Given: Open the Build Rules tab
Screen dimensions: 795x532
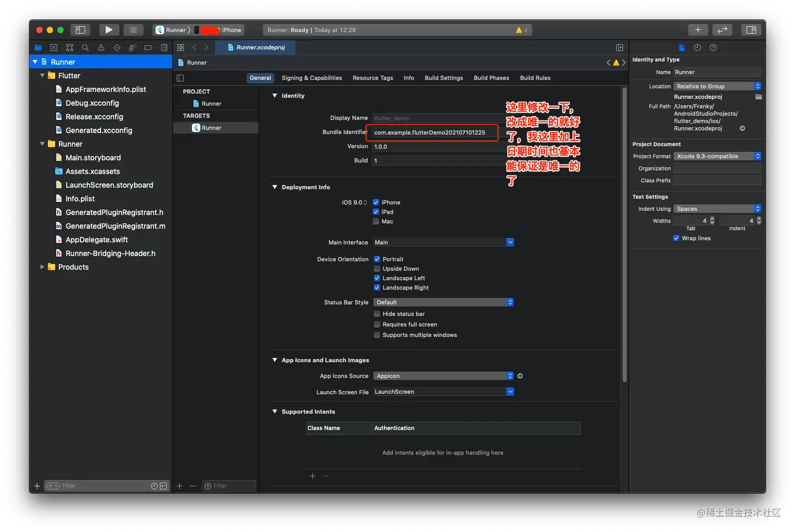Looking at the screenshot, I should [535, 78].
